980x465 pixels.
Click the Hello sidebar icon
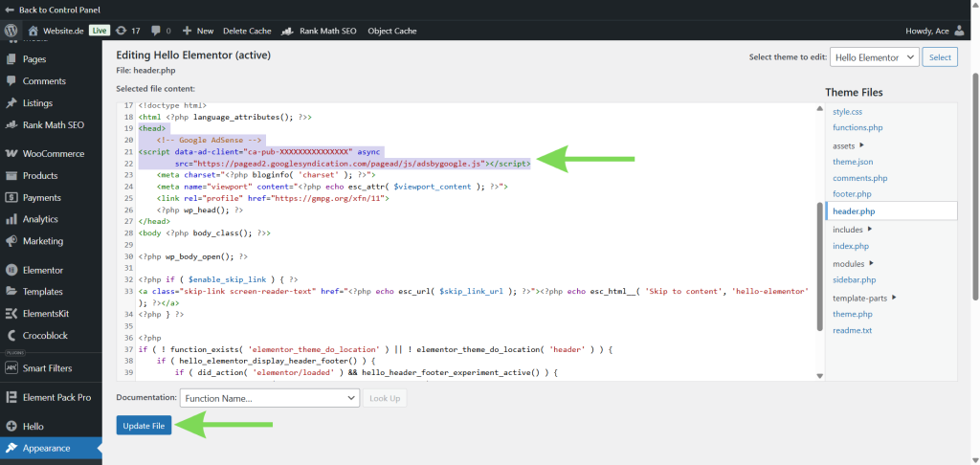(x=11, y=427)
